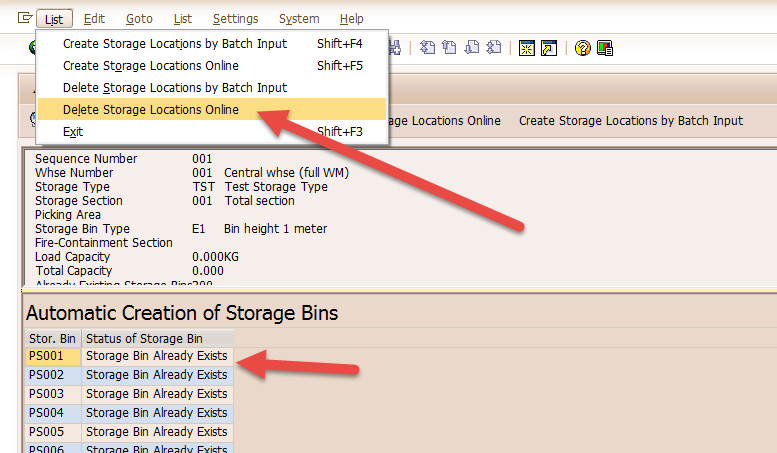Choose Create Storage Locations by Batch Input
This screenshot has width=777, height=453.
(x=174, y=43)
